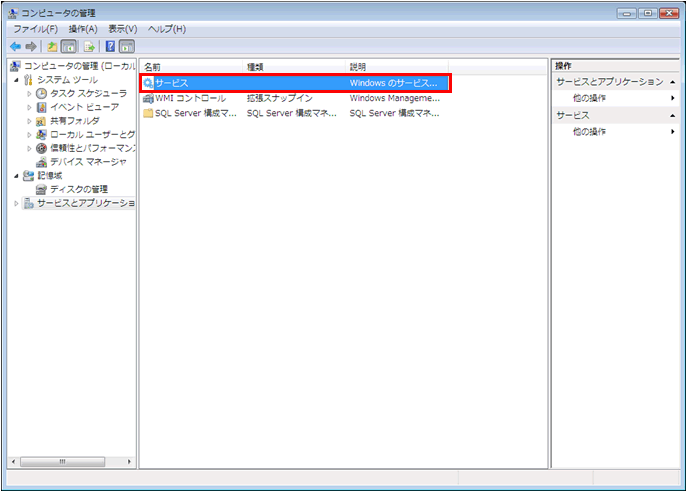Viewport: 687px width, 492px height.
Task: Click the タスク スケジューラ clock icon
Action: pos(41,93)
